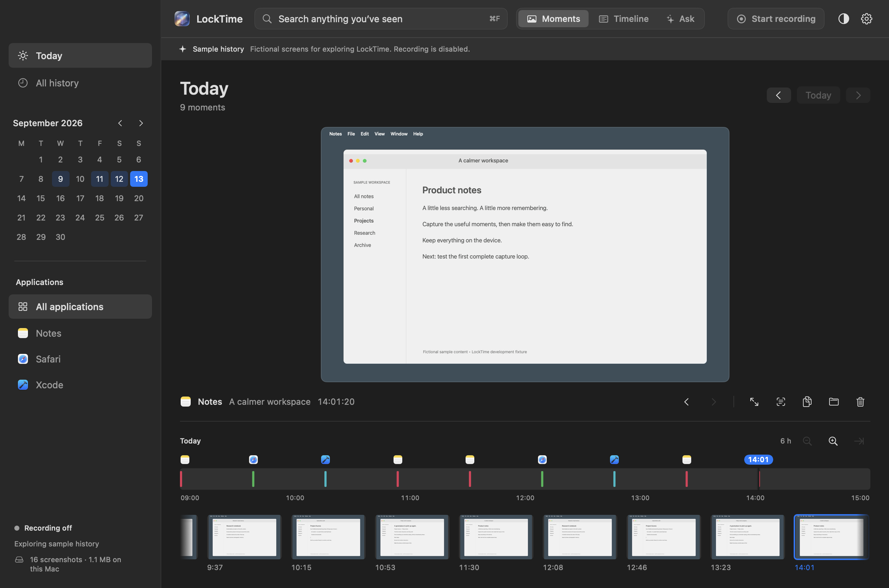Click the teal timeline marker at 10:15
This screenshot has height=588, width=889.
pyautogui.click(x=325, y=479)
